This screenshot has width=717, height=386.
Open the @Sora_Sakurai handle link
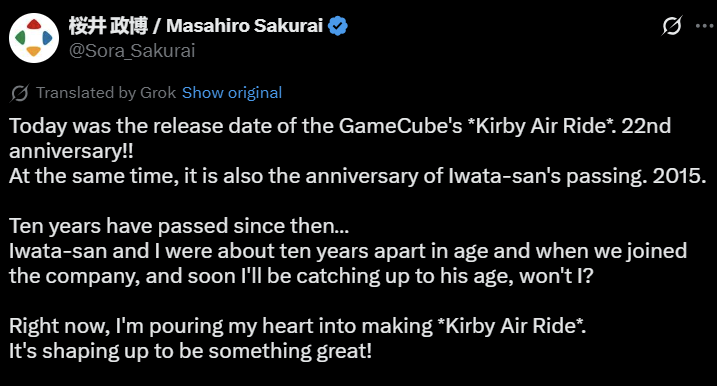(x=132, y=50)
